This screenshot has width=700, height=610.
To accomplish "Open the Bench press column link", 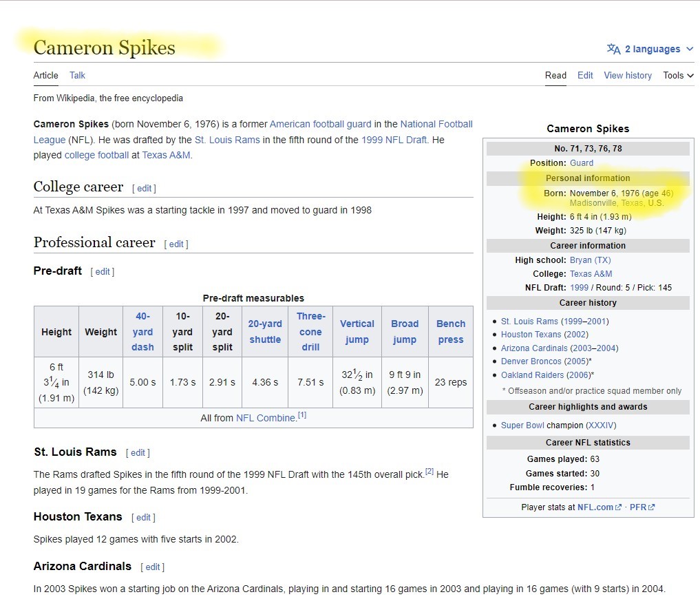I will [x=451, y=332].
